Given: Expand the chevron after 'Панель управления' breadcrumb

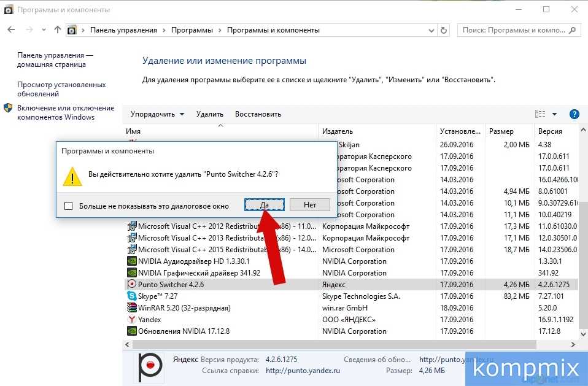Looking at the screenshot, I should coord(164,30).
